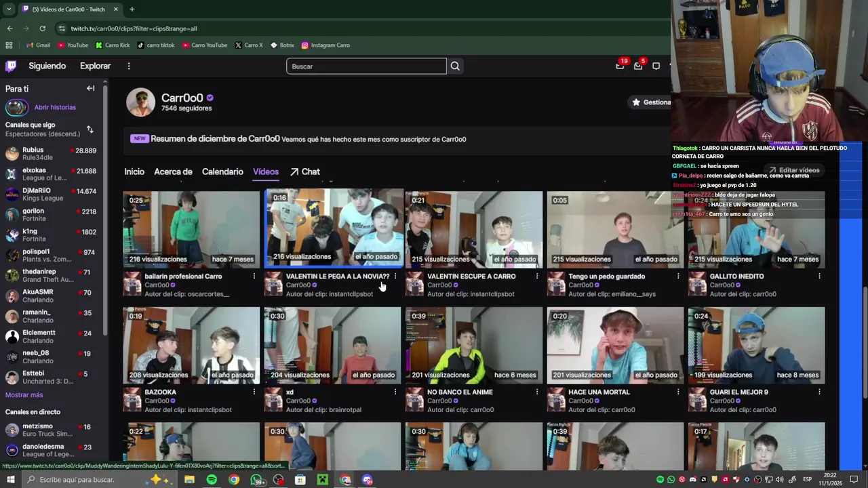Go to the Twitch home logo

pyautogui.click(x=11, y=66)
